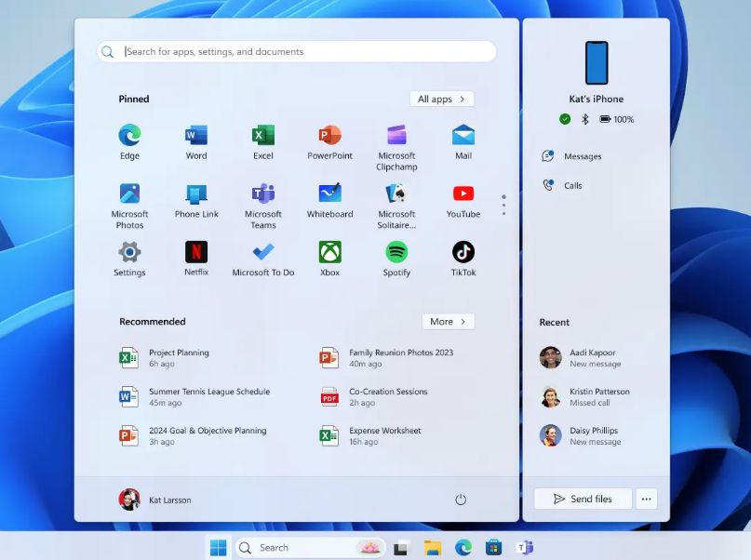Open Messages in the phone panel
Viewport: 751px width, 560px height.
pos(571,156)
